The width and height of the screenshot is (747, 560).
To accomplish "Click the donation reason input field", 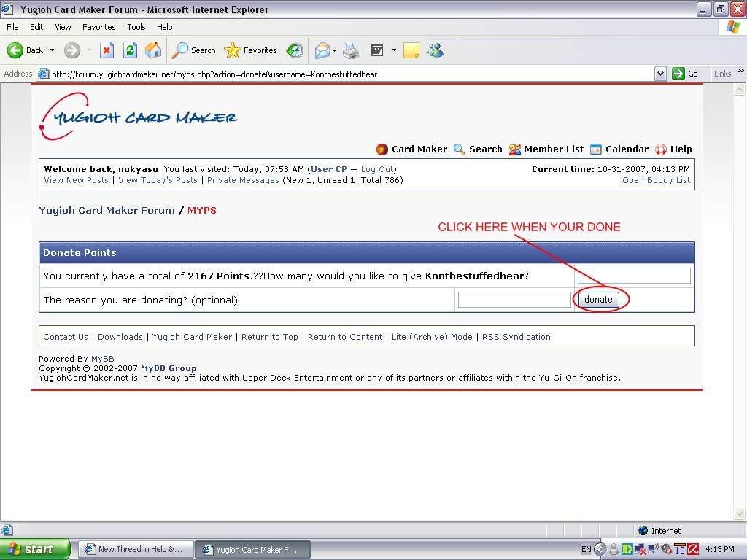I will point(514,299).
